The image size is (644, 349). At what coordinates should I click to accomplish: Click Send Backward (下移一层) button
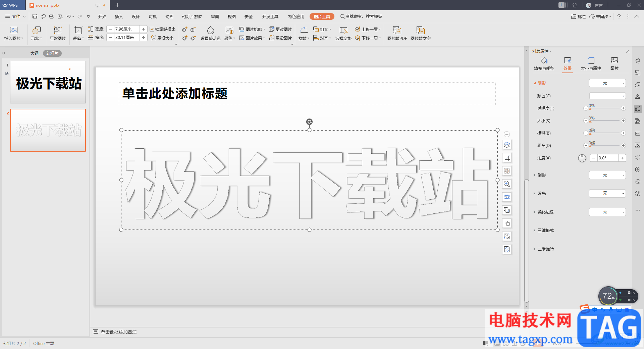point(368,38)
